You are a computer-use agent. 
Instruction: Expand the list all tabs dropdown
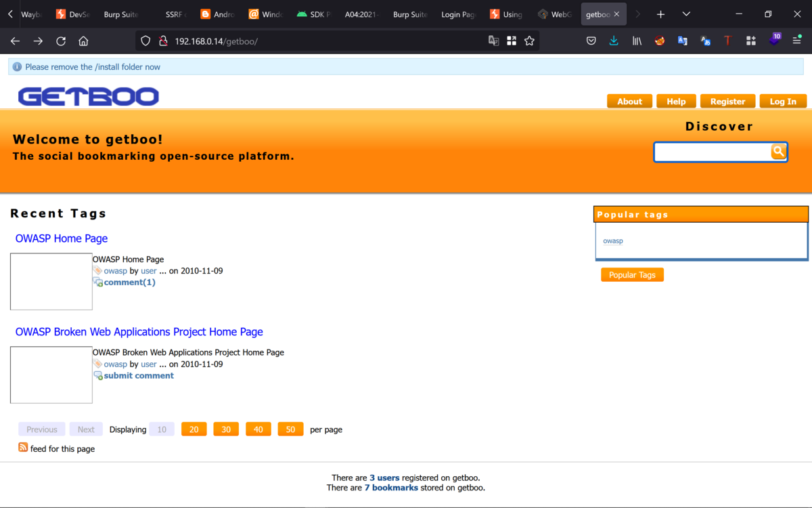click(686, 14)
